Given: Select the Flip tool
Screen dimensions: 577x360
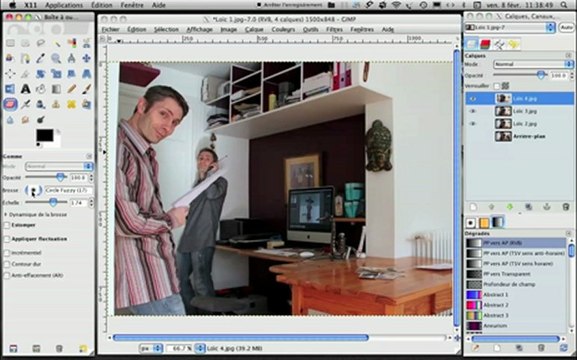Looking at the screenshot, I should click(10, 89).
